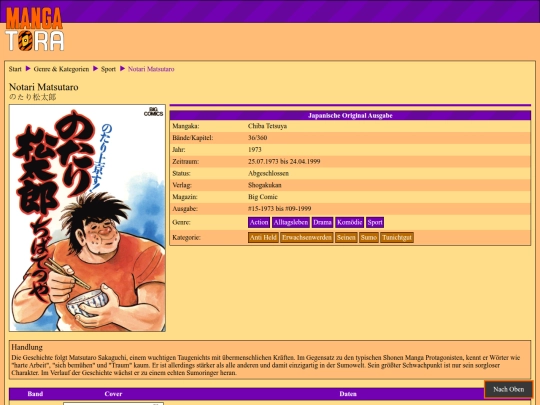Viewport: 540px width, 405px height.
Task: Open the Sport breadcrumb link
Action: click(x=108, y=69)
